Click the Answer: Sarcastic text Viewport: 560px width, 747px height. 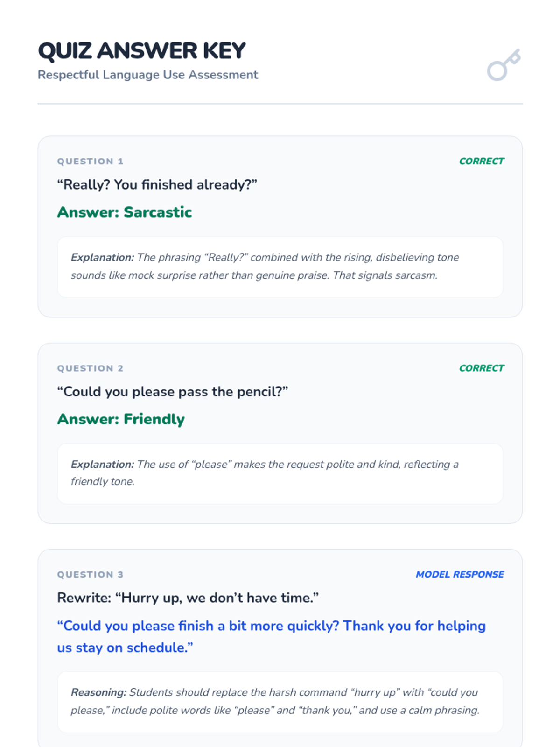tap(124, 212)
